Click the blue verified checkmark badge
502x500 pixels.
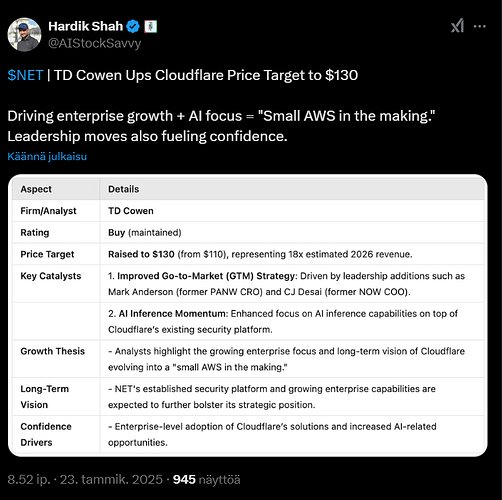[x=133, y=26]
